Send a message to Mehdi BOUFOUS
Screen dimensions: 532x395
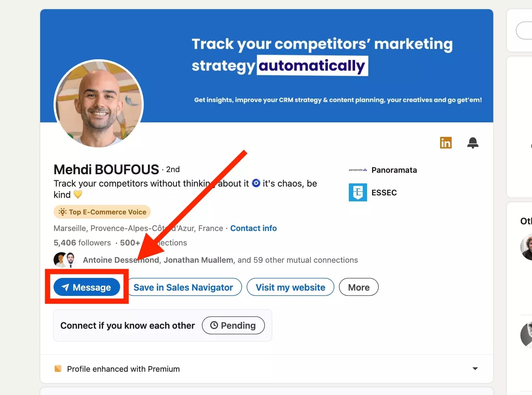[x=87, y=287]
